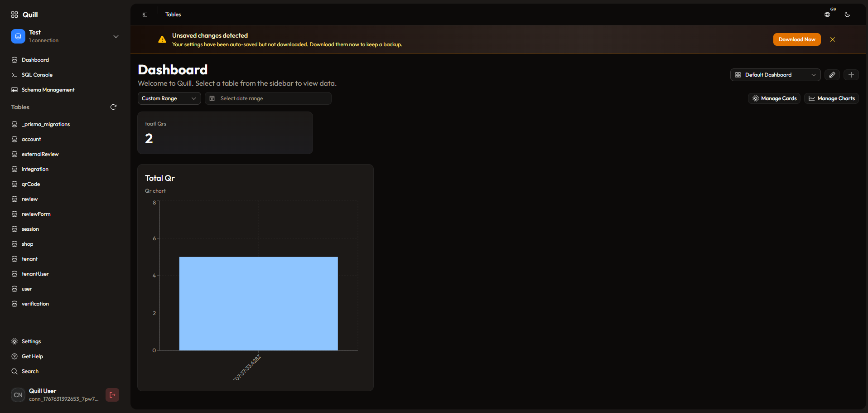Click the Quill User name
The width and height of the screenshot is (868, 413).
(43, 391)
